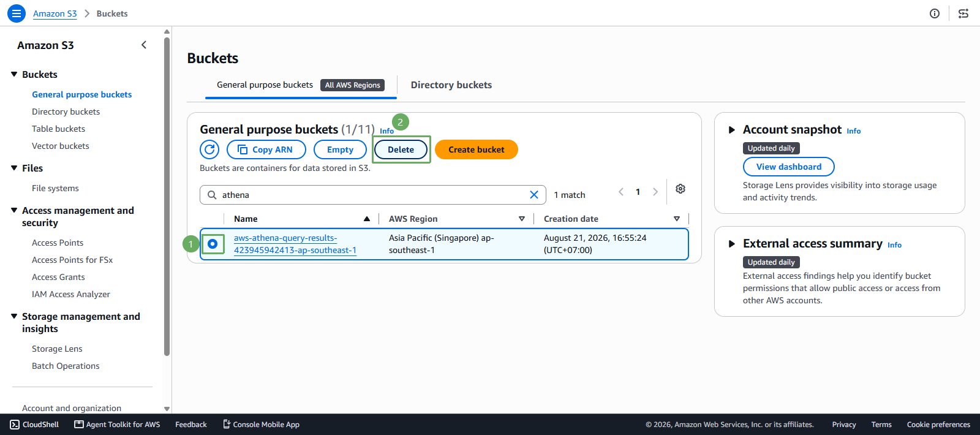Screen dimensions: 980x435
Task: Expand the External access summary panel
Action: tap(731, 244)
